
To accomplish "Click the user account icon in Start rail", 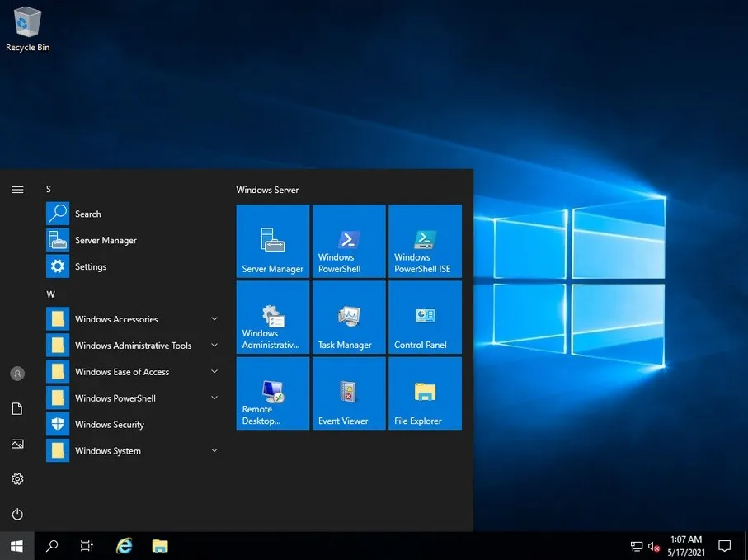I will tap(17, 374).
